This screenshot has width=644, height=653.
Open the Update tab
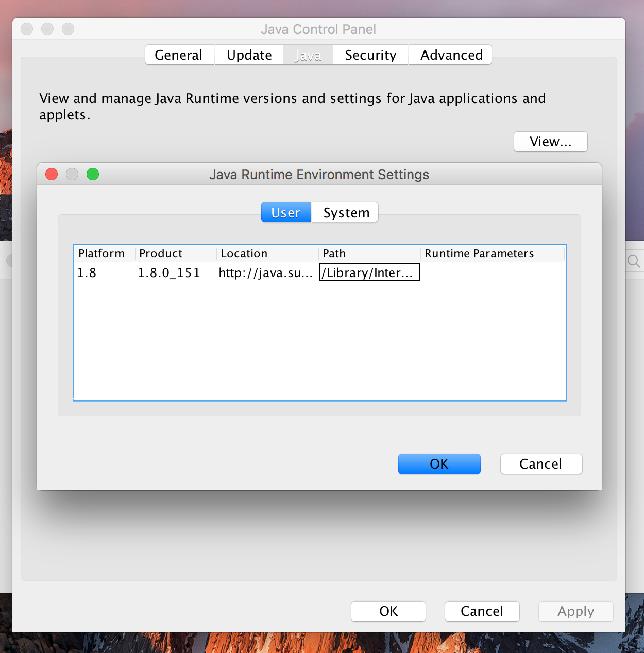[x=249, y=55]
